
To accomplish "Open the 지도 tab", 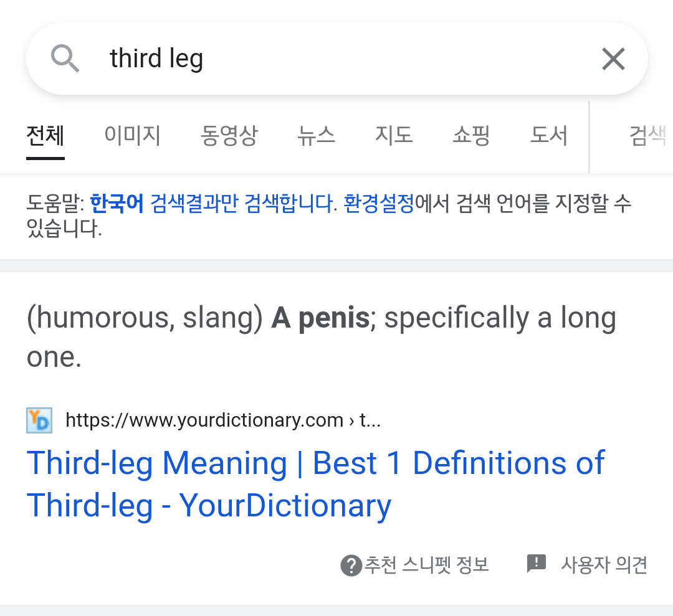I will click(x=394, y=136).
